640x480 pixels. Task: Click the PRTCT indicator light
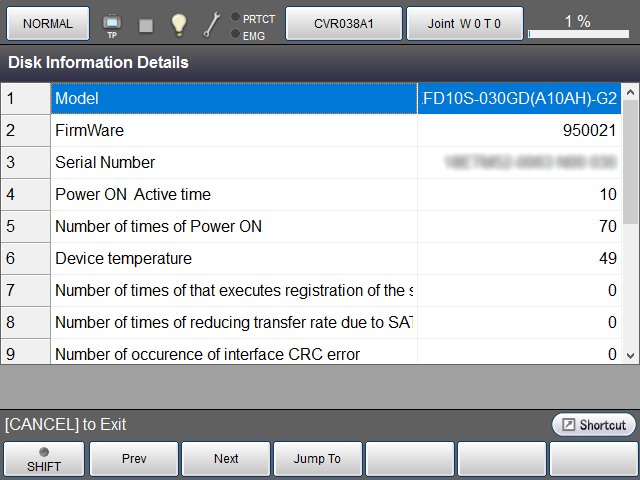235,17
